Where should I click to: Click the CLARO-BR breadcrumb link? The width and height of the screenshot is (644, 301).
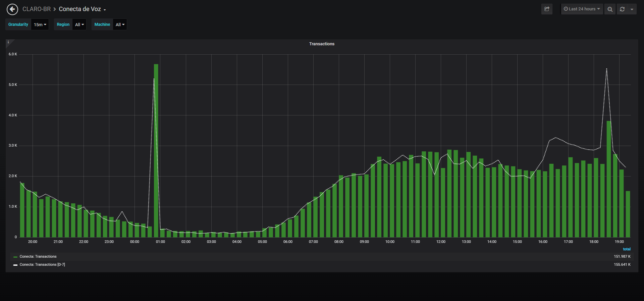click(x=36, y=9)
